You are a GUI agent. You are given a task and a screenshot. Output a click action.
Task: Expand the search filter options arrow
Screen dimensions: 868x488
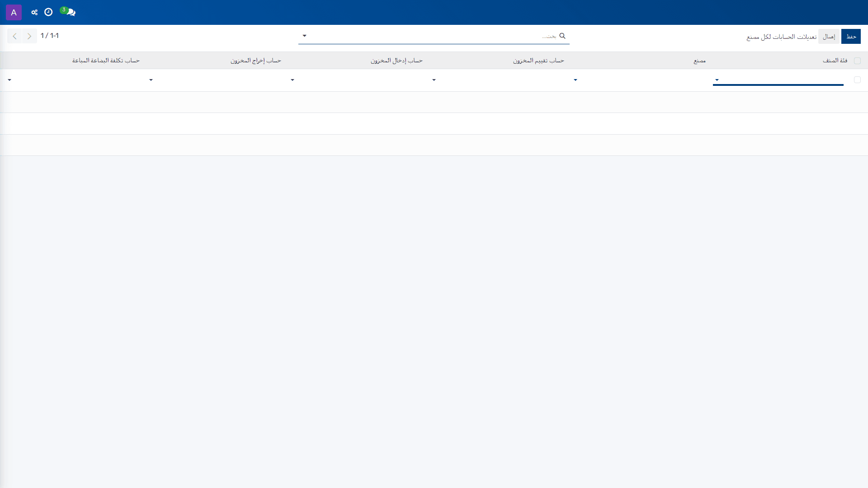point(304,36)
